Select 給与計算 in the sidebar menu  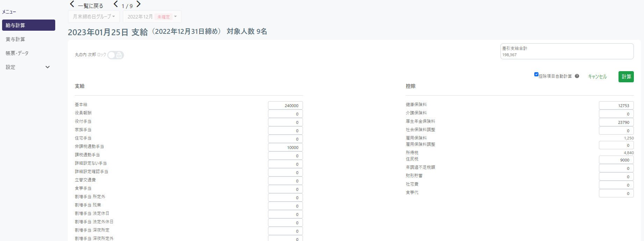(x=29, y=25)
